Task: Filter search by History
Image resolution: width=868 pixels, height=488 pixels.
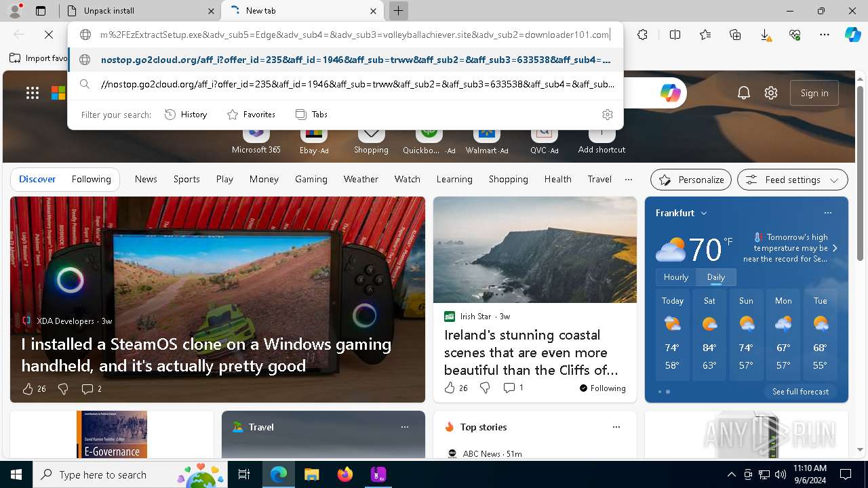Action: 186,115
